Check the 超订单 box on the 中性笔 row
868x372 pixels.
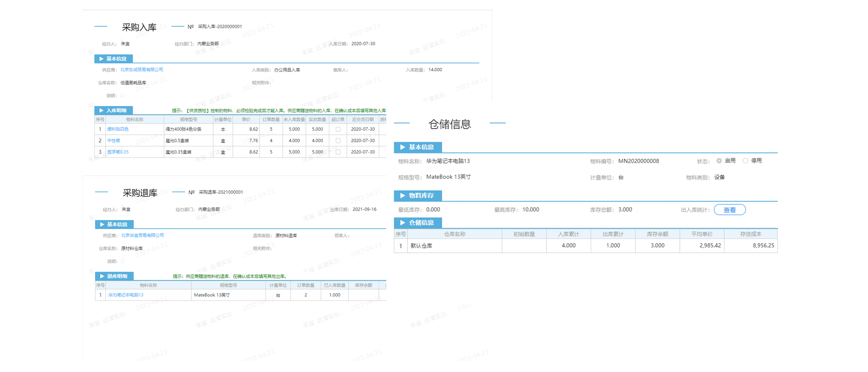point(338,140)
